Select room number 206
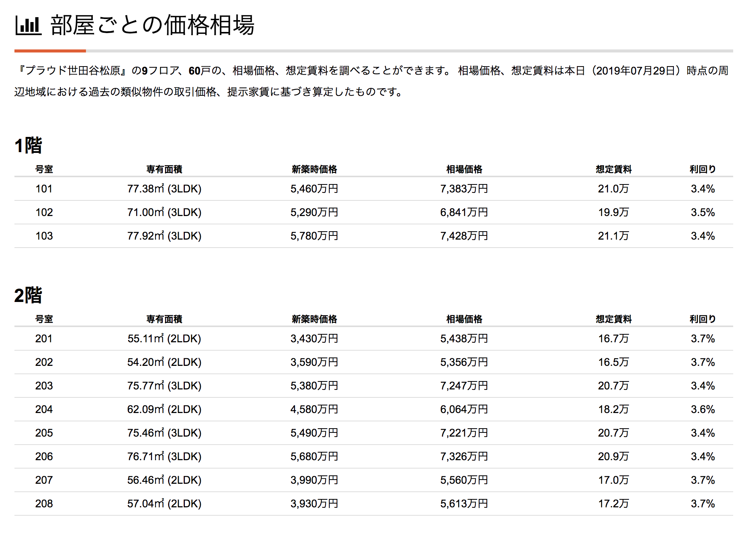The height and width of the screenshot is (537, 756). click(x=44, y=456)
